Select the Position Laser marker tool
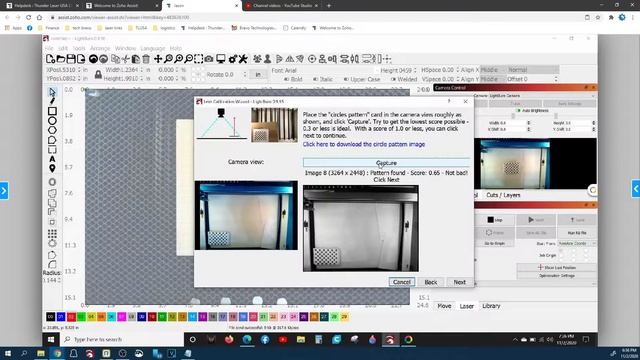 (52, 168)
